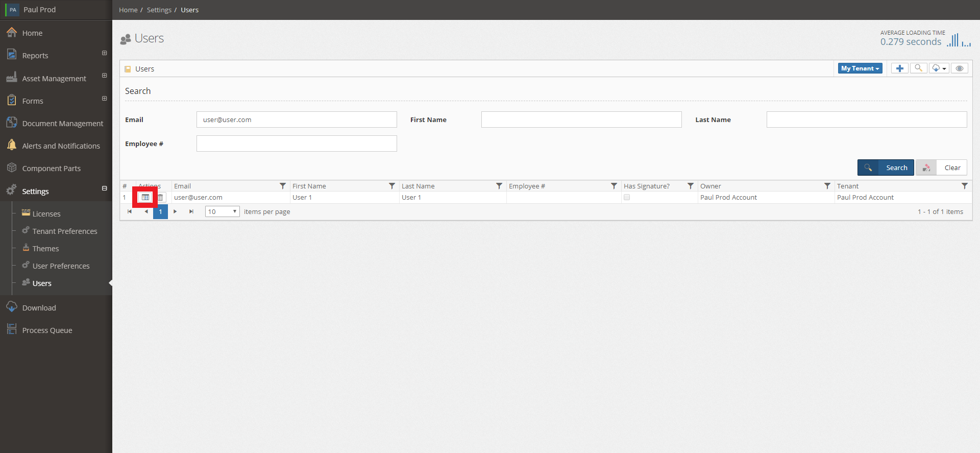980x453 pixels.
Task: Focus the Employee # search field
Action: click(x=297, y=144)
